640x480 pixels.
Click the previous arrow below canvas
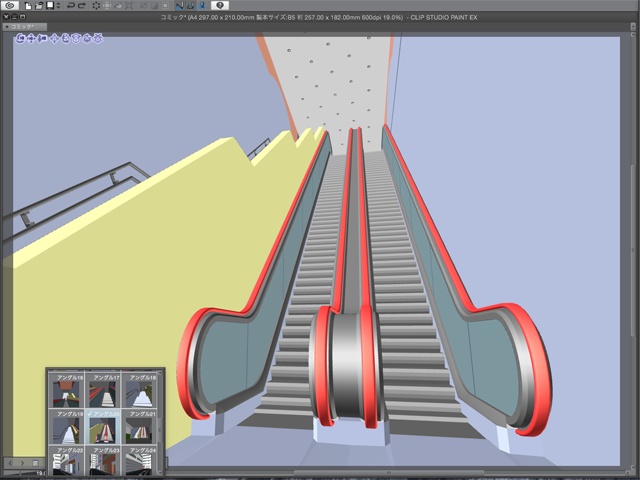[11, 463]
